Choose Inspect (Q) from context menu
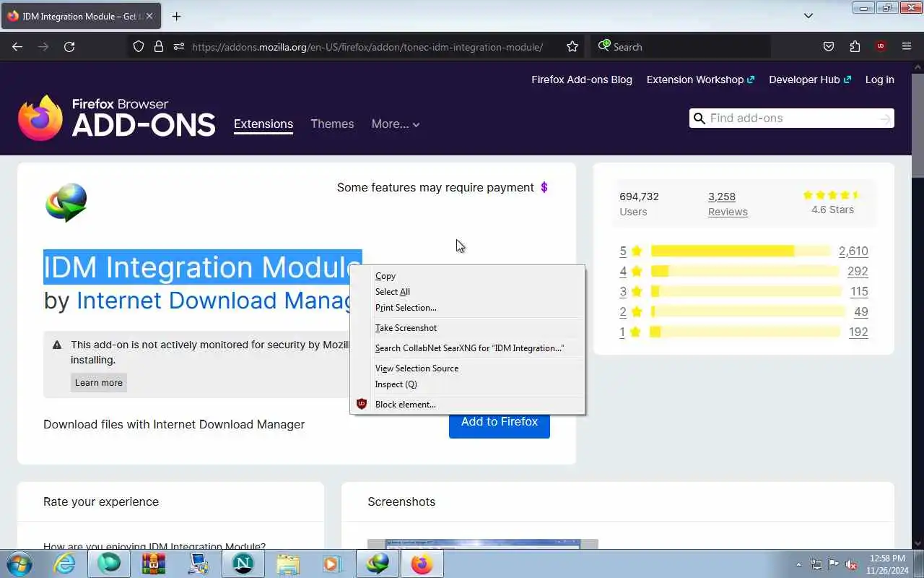924x578 pixels. [466, 384]
